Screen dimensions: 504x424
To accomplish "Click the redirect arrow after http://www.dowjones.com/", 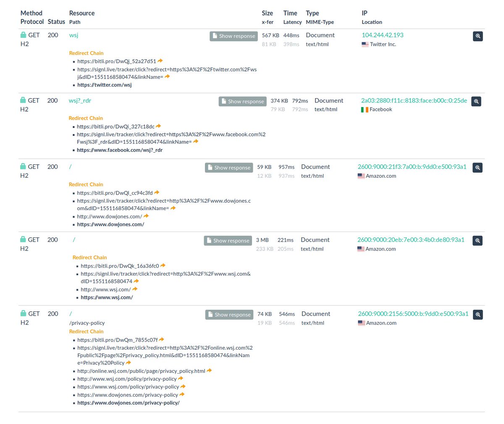I will pyautogui.click(x=146, y=216).
